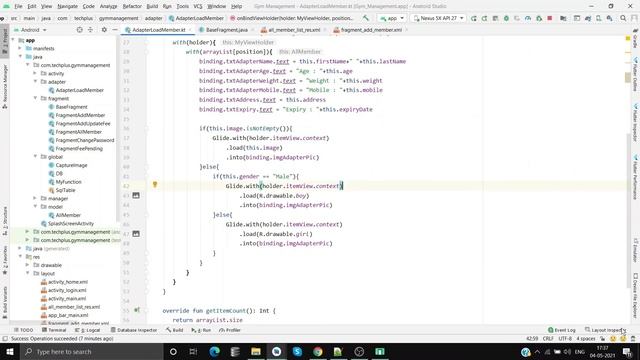
Task: Click the yellow intention lightbulb
Action: [155, 184]
